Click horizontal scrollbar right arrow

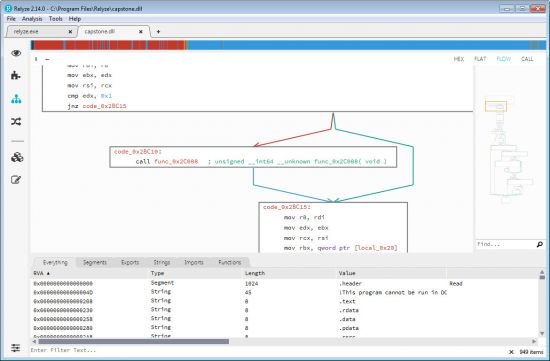(534, 341)
